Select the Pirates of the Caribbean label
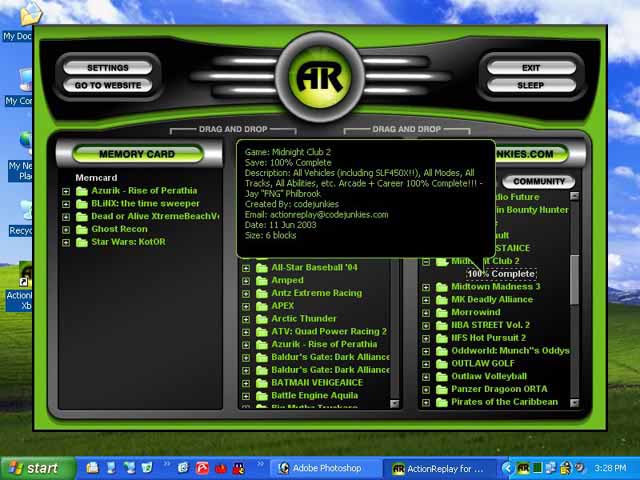 tap(504, 402)
